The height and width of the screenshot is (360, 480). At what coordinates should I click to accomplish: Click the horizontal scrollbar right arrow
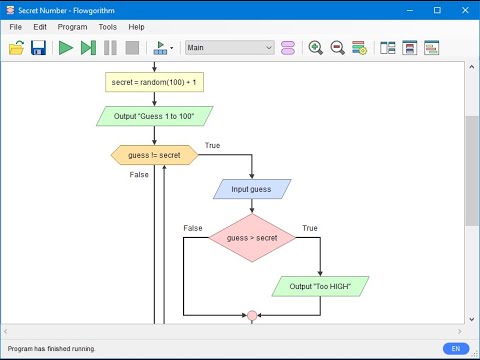pyautogui.click(x=460, y=331)
